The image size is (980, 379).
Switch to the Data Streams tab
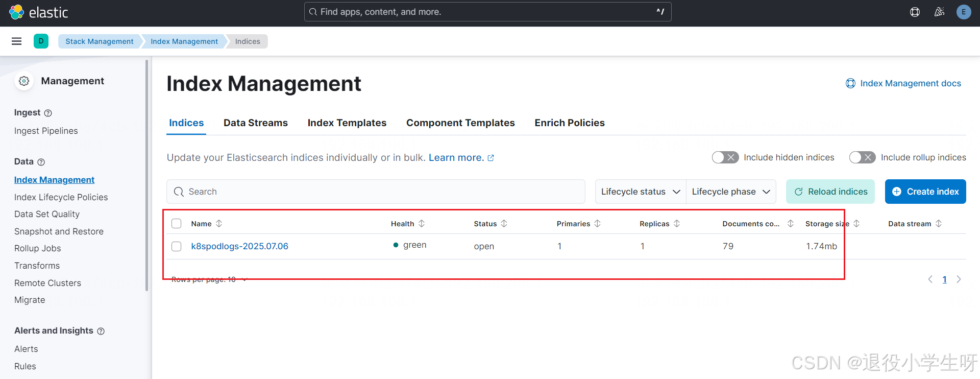click(x=256, y=123)
